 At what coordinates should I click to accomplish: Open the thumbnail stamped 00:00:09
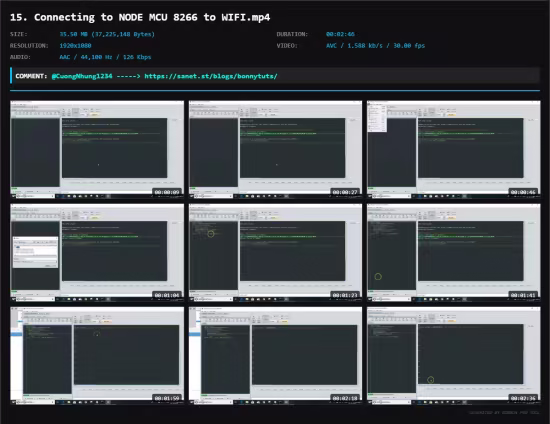(x=97, y=149)
